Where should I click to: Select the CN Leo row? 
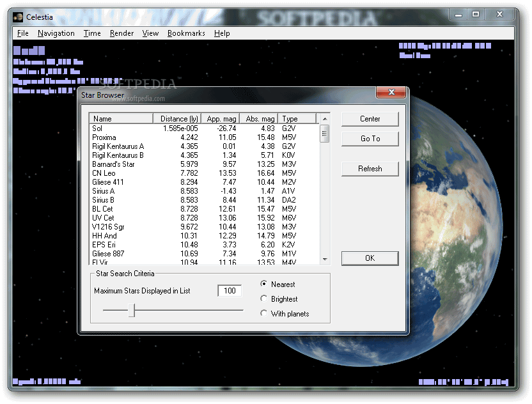[x=203, y=173]
